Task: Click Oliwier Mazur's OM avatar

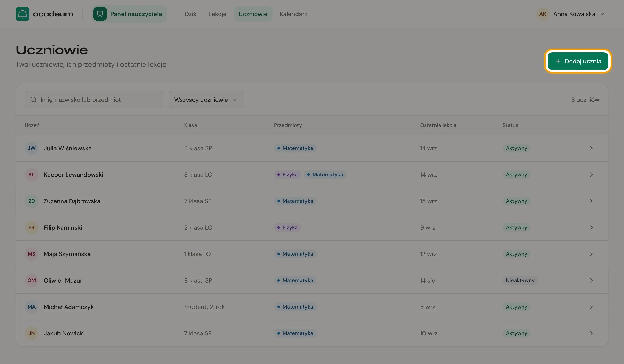Action: point(31,280)
